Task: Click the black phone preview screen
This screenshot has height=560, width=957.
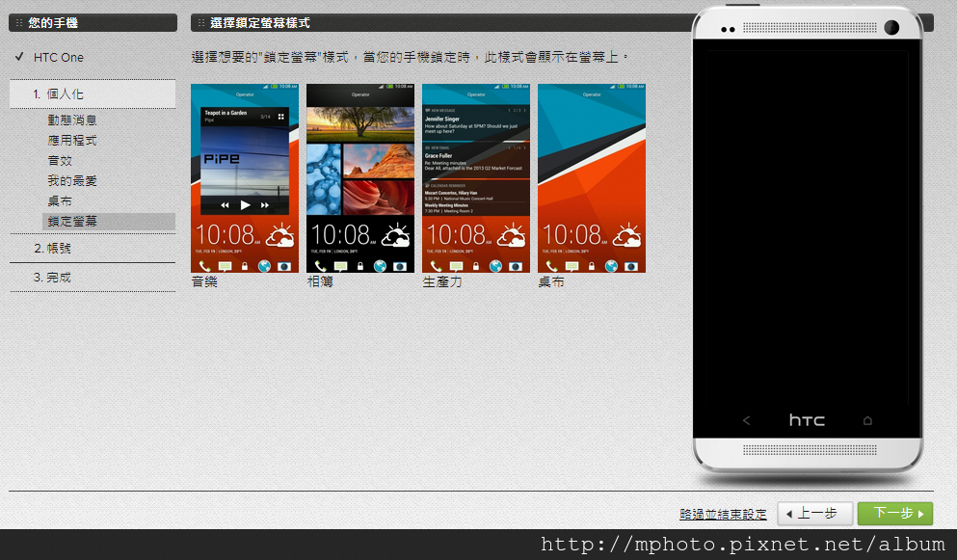Action: pyautogui.click(x=807, y=238)
